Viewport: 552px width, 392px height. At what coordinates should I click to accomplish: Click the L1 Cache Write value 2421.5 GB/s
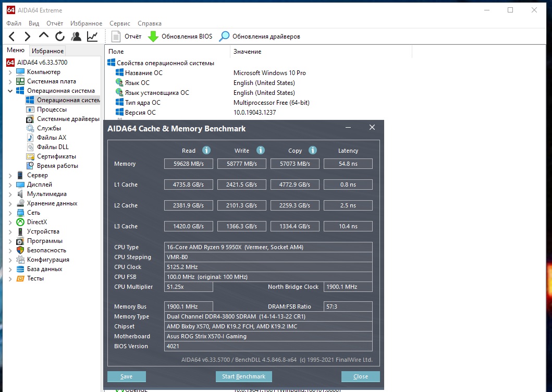241,185
